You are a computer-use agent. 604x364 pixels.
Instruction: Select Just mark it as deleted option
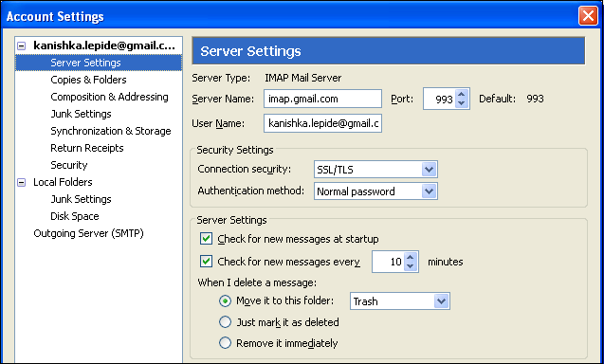point(225,322)
